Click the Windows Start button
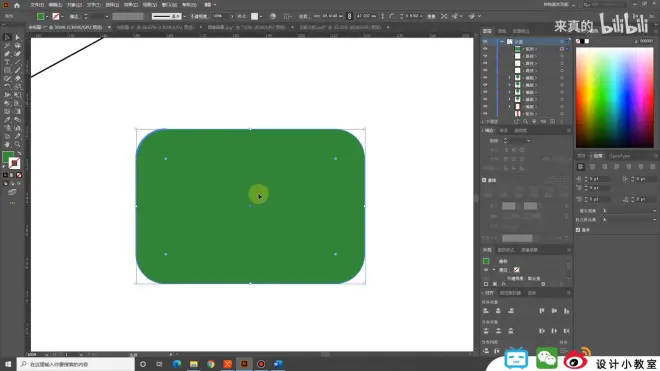 tap(8, 364)
